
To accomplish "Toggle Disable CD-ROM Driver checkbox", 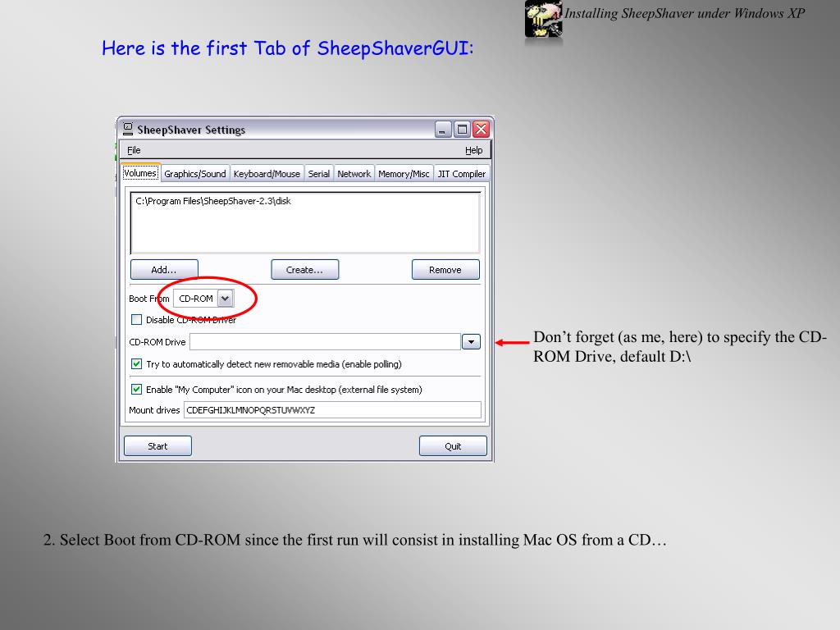I will point(137,320).
